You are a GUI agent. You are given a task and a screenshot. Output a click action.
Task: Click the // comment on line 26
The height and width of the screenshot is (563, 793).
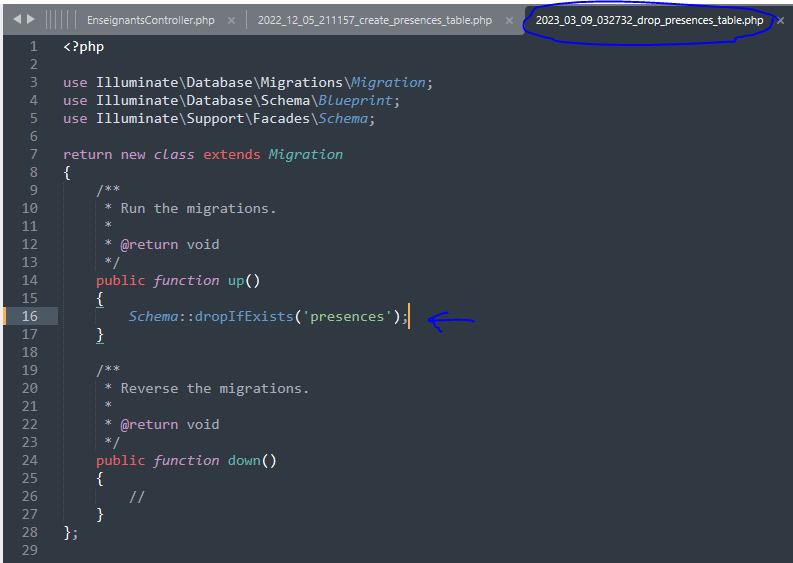(x=137, y=497)
